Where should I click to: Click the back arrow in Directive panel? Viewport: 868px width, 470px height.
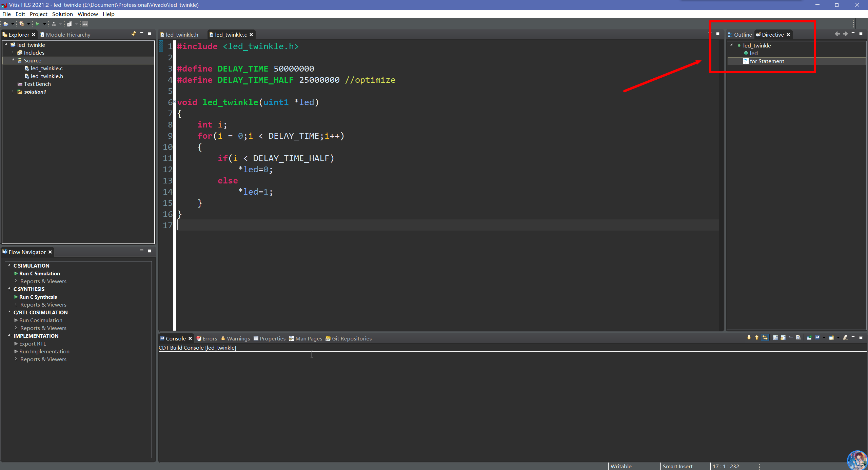tap(837, 34)
